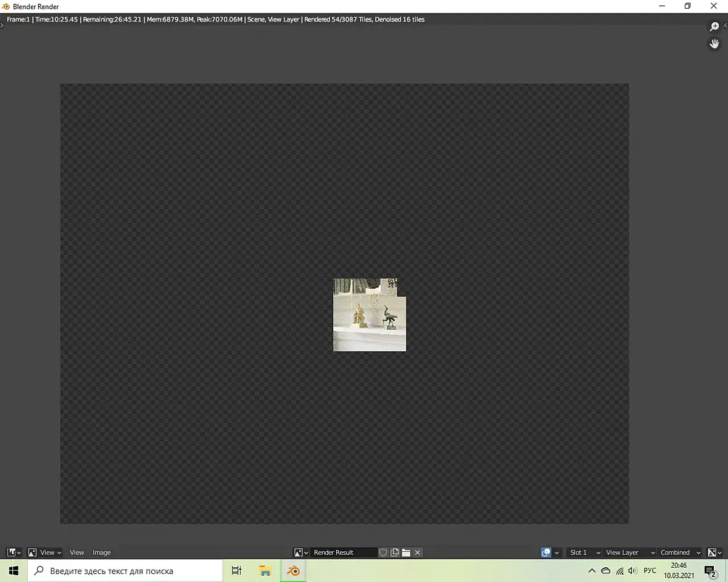Open the View Layer dropdown
Screen dimensions: 728x582
click(x=630, y=552)
